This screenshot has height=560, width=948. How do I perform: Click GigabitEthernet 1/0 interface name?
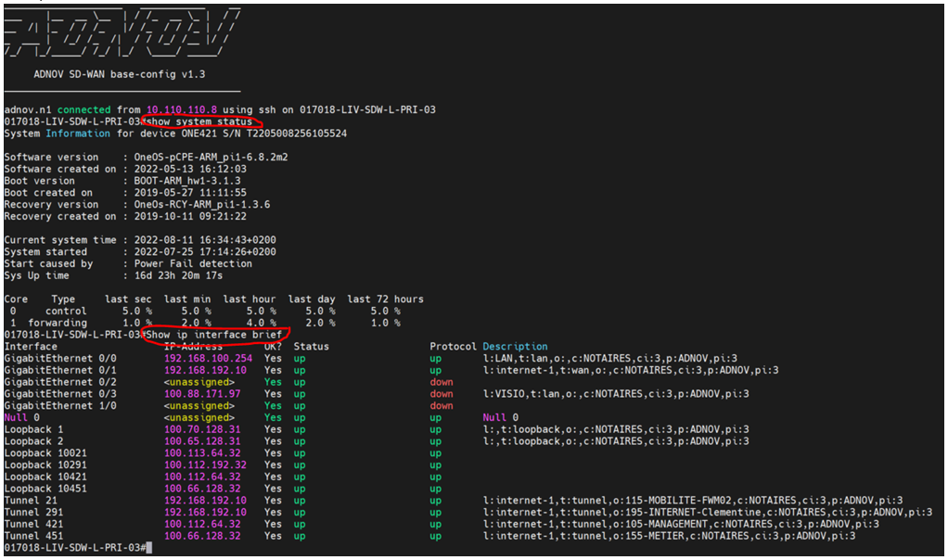pyautogui.click(x=60, y=406)
